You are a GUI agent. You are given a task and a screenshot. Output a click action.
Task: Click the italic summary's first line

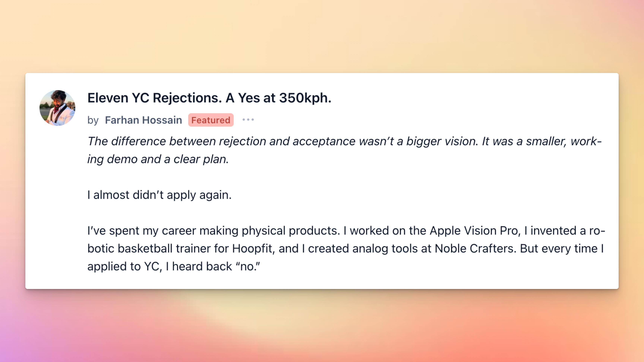point(344,141)
